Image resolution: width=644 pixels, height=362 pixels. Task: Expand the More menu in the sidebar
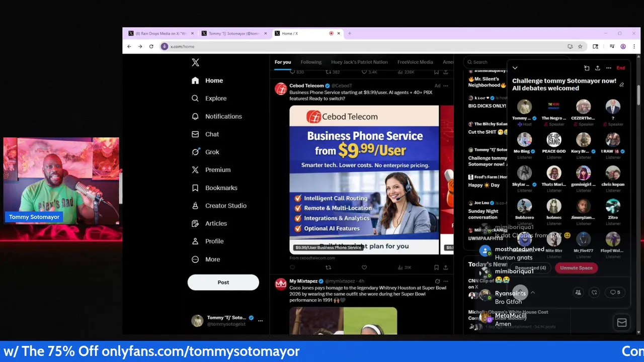206,259
